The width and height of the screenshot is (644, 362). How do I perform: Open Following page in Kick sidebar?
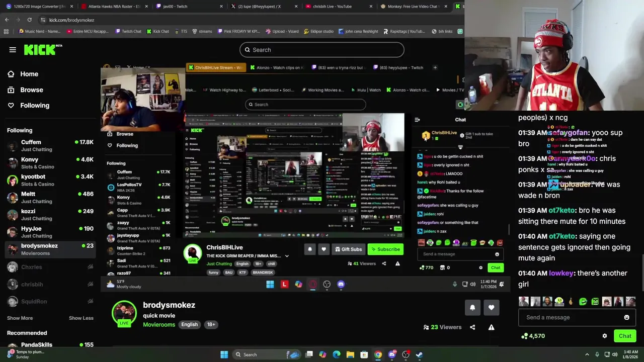click(x=28, y=106)
